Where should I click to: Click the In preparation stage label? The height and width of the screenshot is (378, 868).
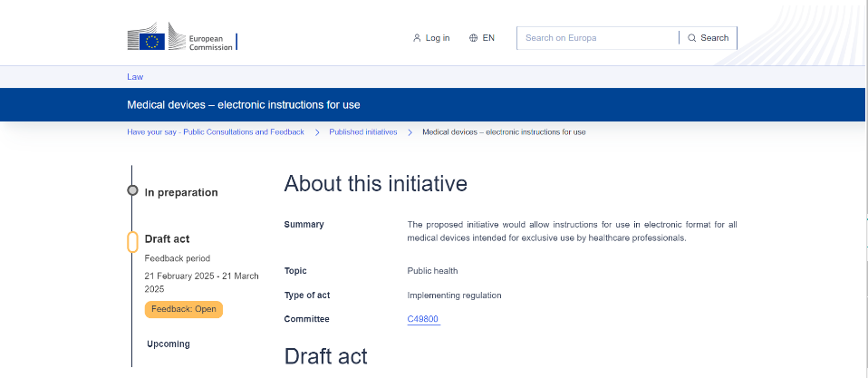(181, 192)
